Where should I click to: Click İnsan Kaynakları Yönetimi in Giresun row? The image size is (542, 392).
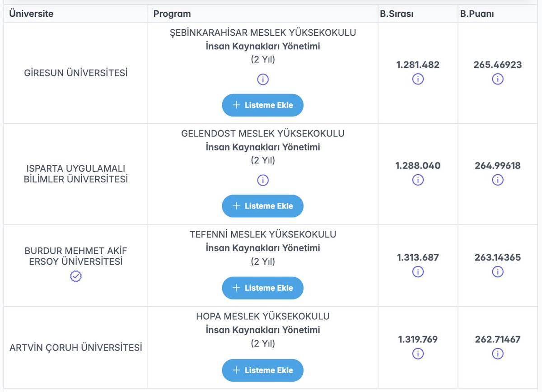pos(263,46)
